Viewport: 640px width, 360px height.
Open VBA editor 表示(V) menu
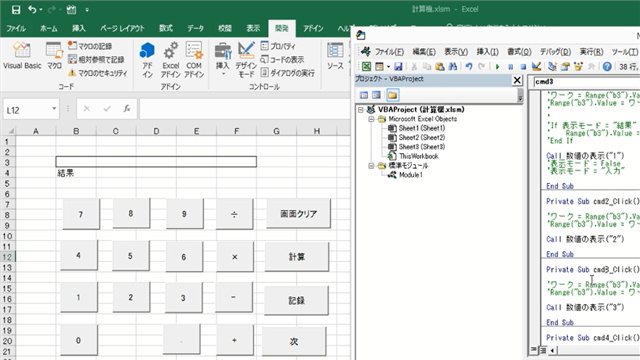click(456, 52)
